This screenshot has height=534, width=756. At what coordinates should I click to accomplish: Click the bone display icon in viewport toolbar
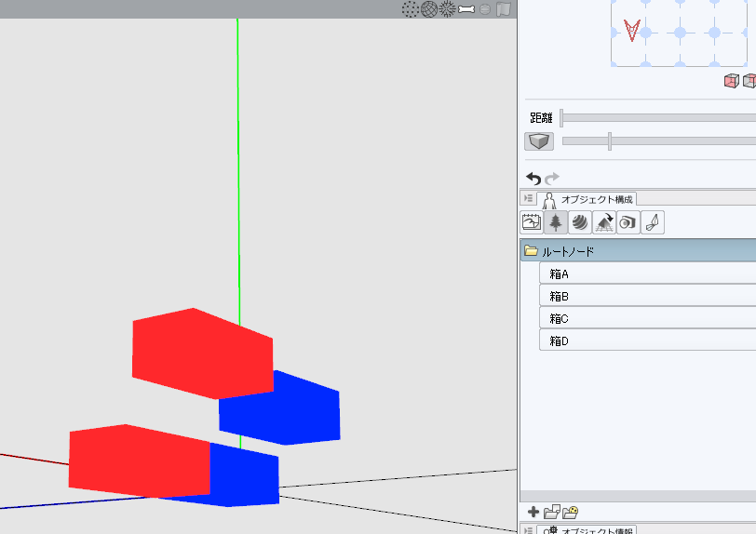(466, 9)
